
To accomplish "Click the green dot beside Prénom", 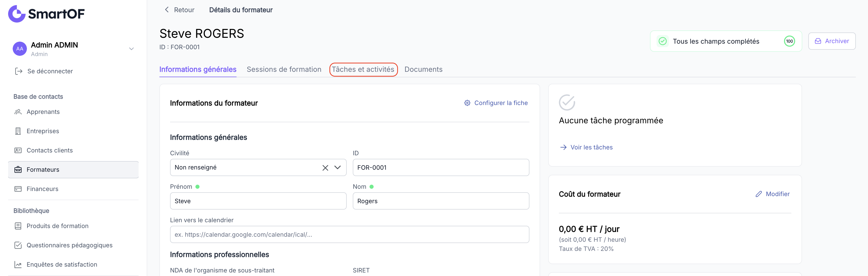I will [x=197, y=187].
